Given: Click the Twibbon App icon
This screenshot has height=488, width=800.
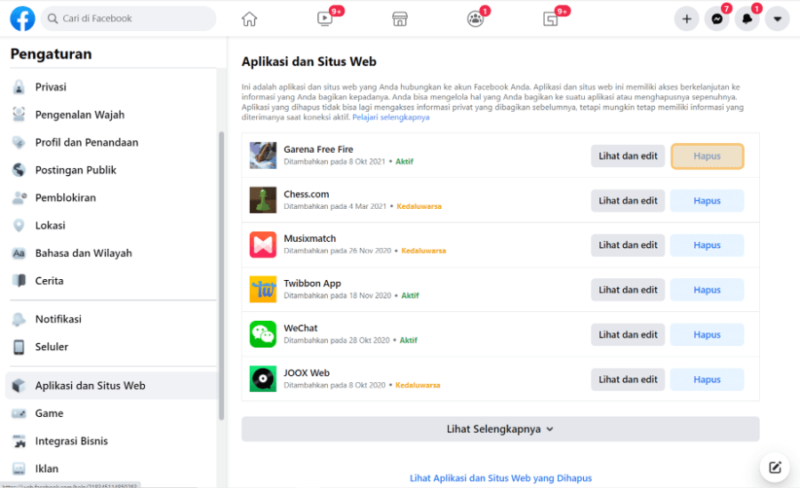Looking at the screenshot, I should click(263, 289).
